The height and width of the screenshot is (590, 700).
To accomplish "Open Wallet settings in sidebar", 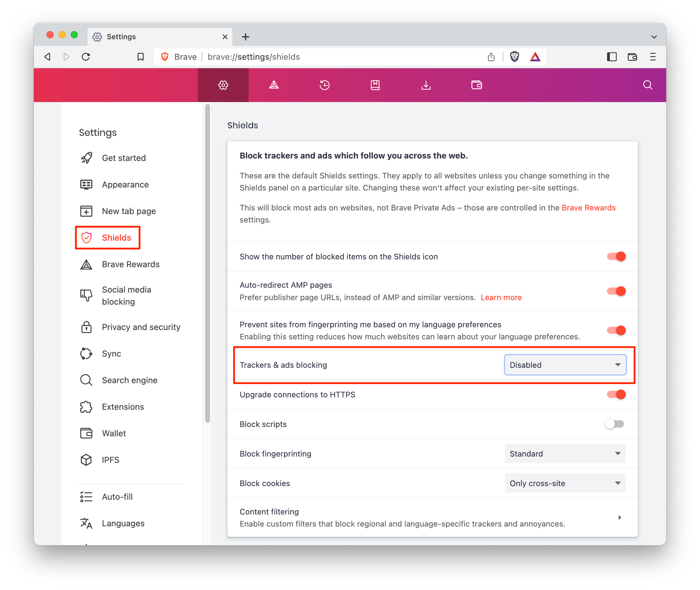I will point(103,434).
